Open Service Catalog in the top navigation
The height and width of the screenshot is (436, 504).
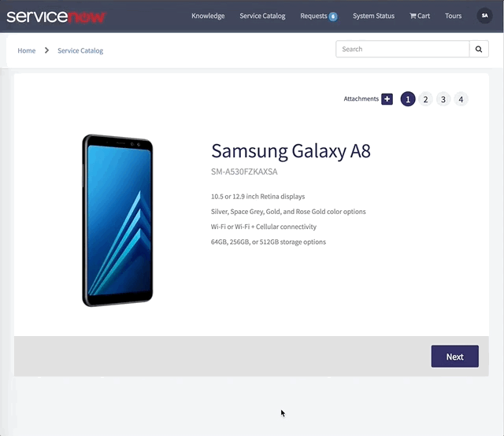click(262, 16)
